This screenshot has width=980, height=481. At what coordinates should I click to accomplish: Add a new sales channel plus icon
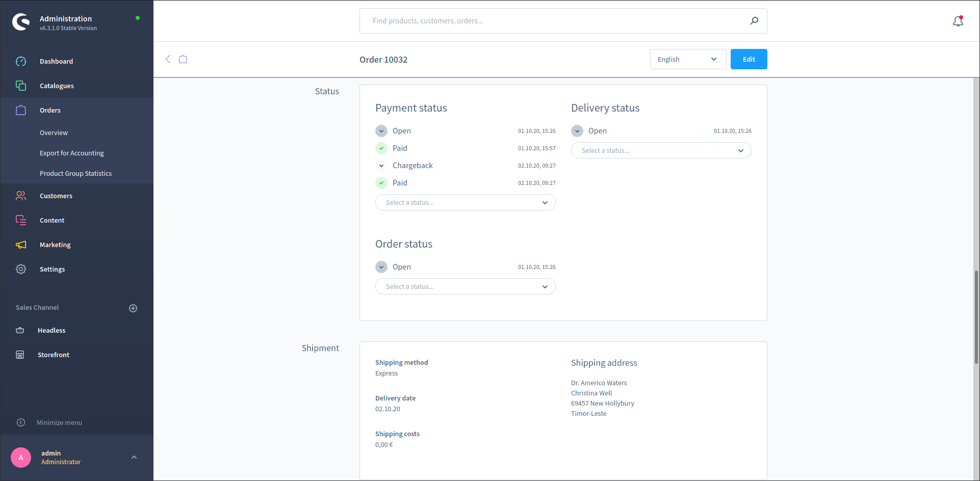[x=133, y=308]
